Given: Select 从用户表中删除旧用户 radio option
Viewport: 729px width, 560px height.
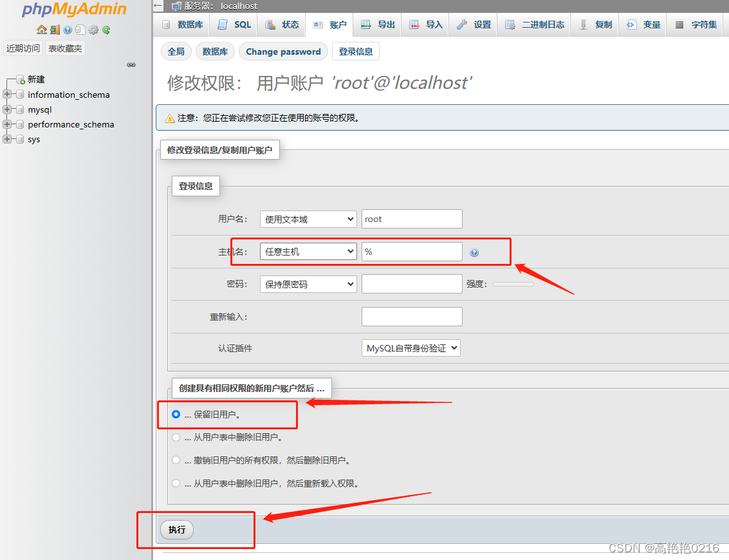Looking at the screenshot, I should (x=176, y=437).
